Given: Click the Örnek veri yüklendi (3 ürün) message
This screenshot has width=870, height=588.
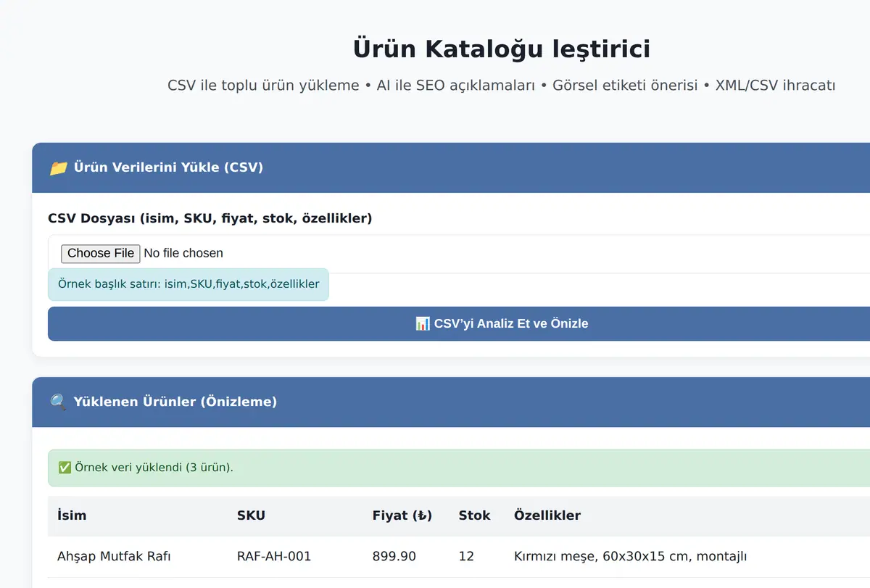Looking at the screenshot, I should (459, 468).
